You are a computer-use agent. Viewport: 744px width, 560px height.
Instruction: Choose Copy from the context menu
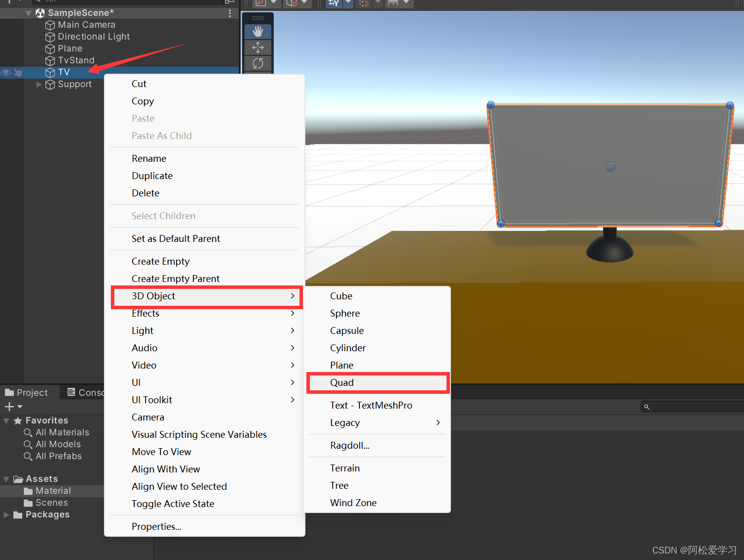(204, 101)
